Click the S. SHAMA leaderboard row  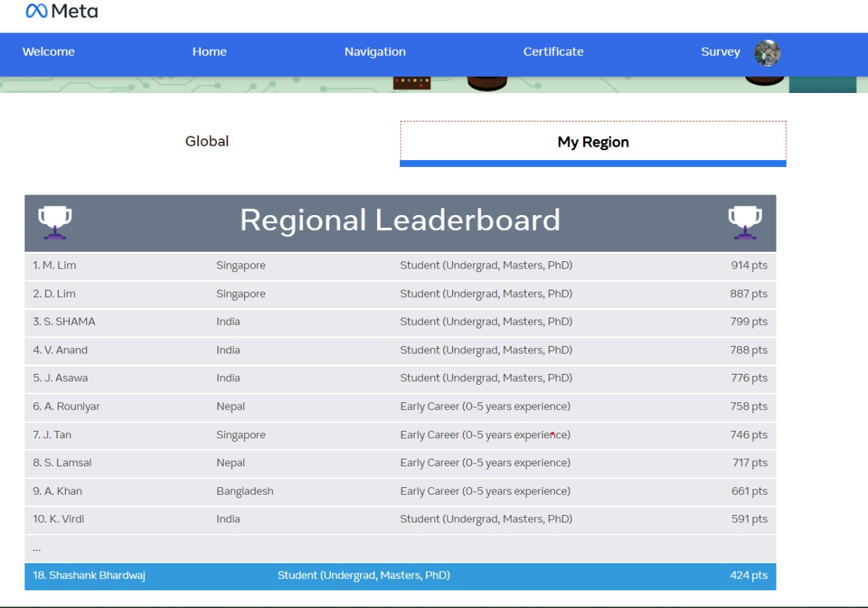pos(400,322)
